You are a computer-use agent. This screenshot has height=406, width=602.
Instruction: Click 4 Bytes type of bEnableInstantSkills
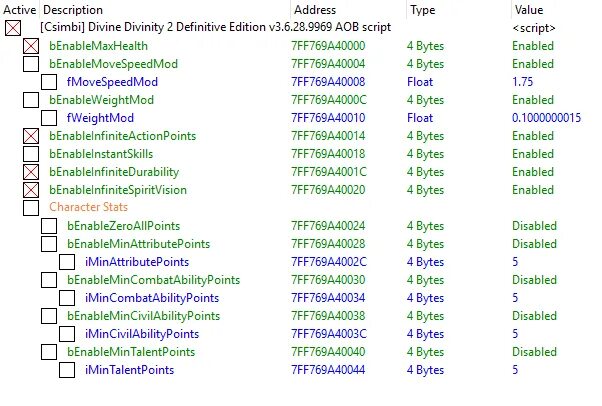pyautogui.click(x=425, y=154)
